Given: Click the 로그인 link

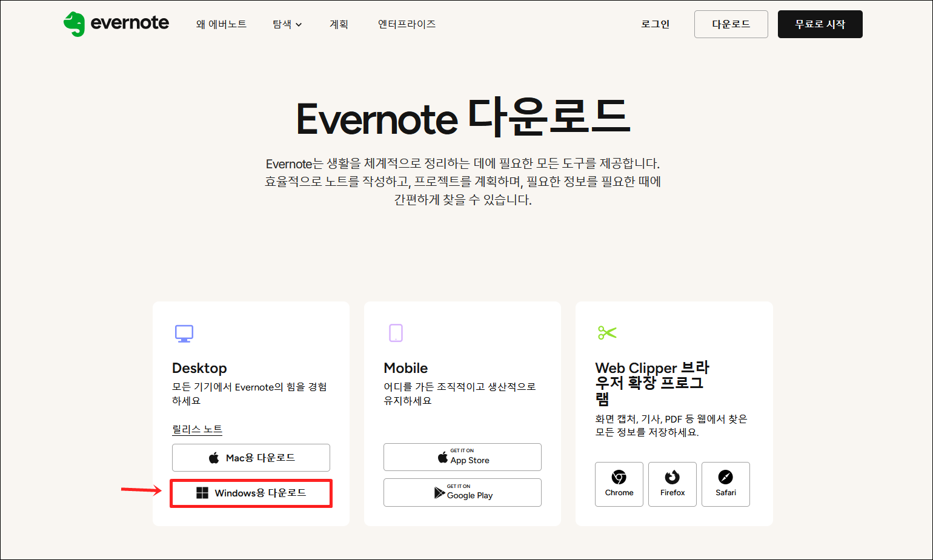Looking at the screenshot, I should click(x=656, y=24).
